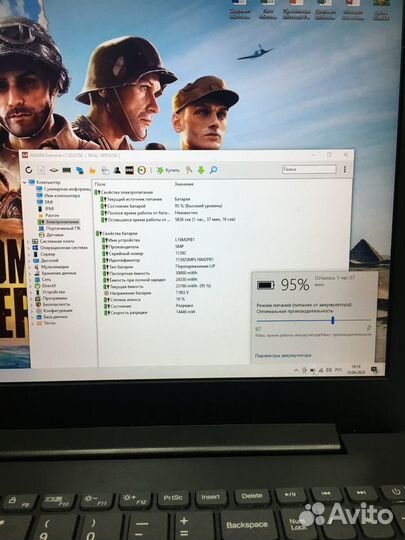Click the Refresh icon in AIDA64 toolbar
Viewport: 405px width, 540px height.
tap(29, 170)
